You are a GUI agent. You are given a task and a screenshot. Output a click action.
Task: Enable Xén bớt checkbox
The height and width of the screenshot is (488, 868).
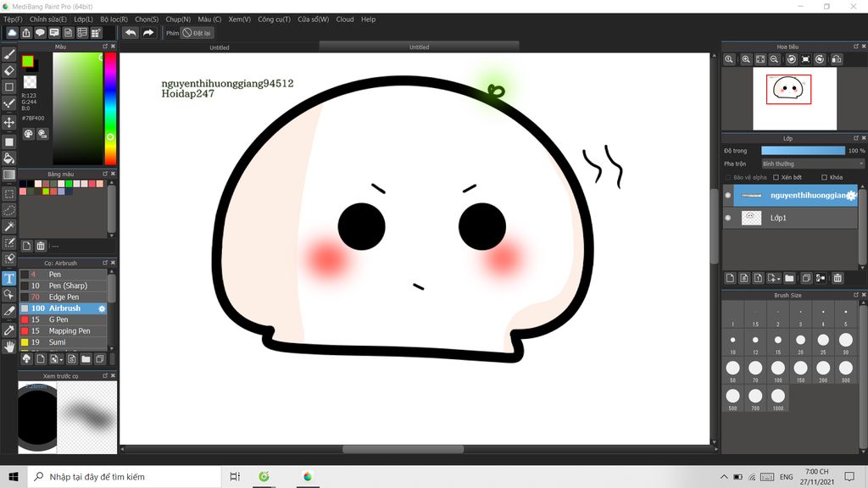776,178
